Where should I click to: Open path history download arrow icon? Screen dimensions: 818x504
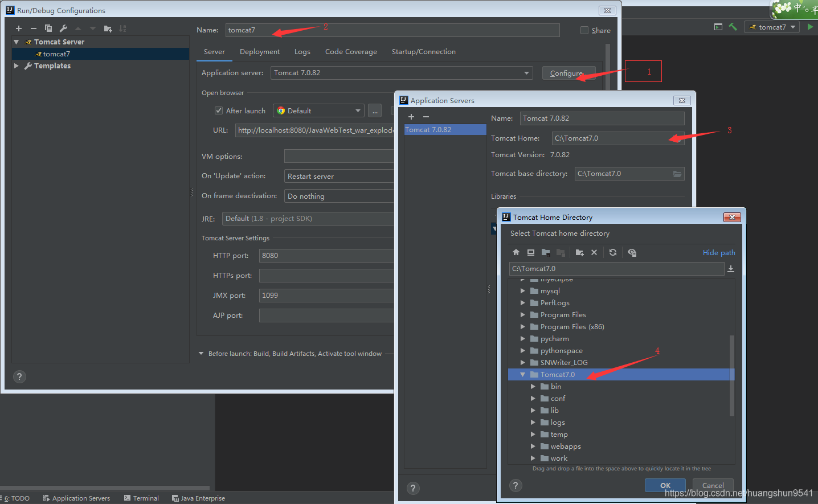coord(731,269)
